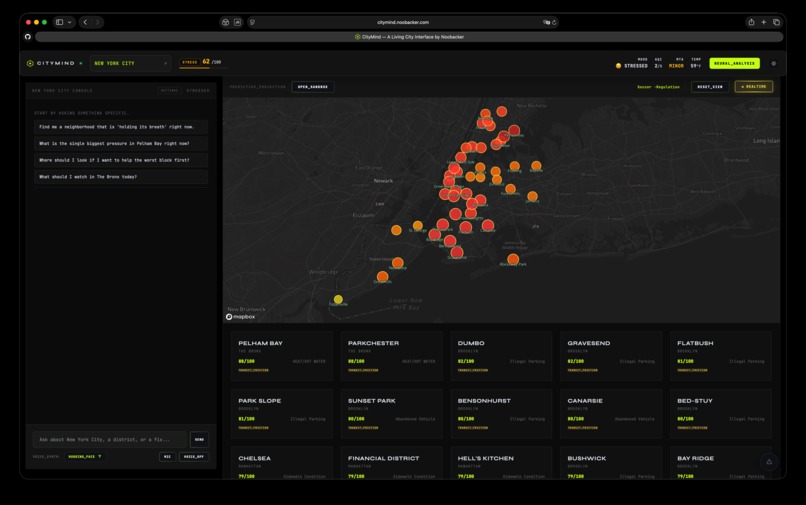Viewport: 806px width, 505px height.
Task: Open the BENSONHURST district card
Action: pyautogui.click(x=501, y=413)
